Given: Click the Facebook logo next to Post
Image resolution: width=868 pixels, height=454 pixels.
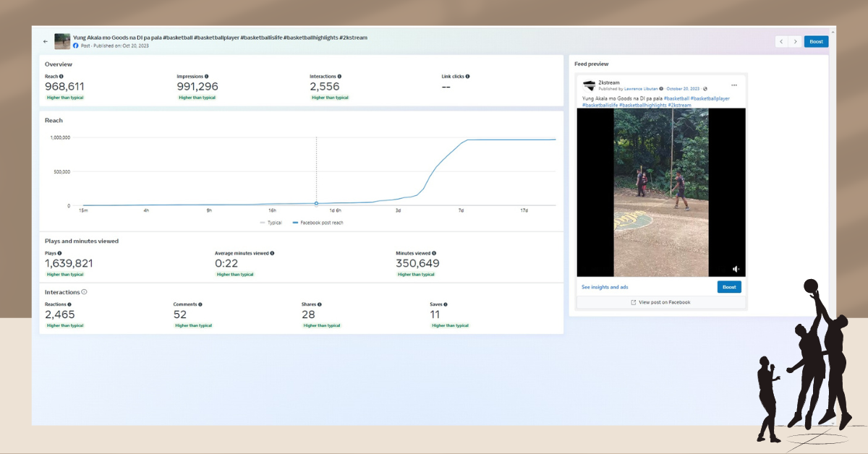Looking at the screenshot, I should click(76, 46).
